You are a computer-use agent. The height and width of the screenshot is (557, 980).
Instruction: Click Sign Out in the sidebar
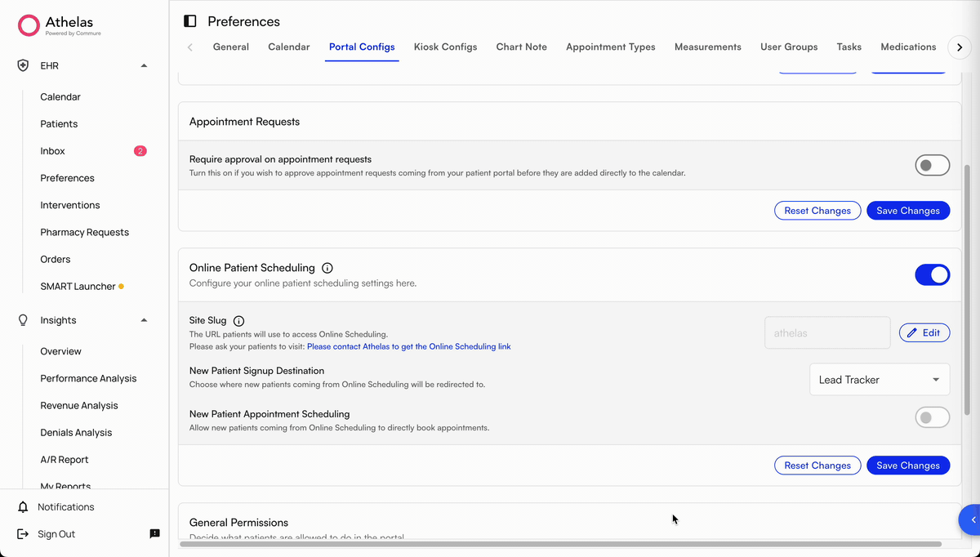click(x=56, y=534)
